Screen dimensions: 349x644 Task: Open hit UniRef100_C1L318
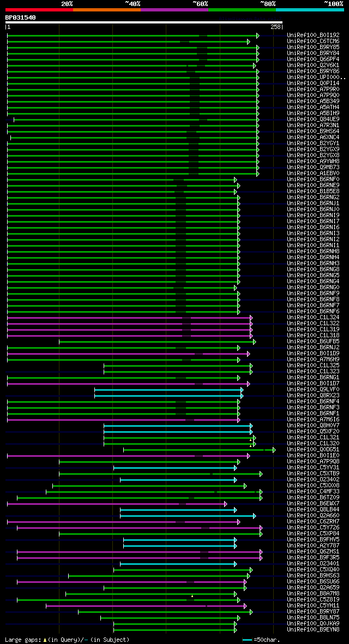tap(313, 335)
